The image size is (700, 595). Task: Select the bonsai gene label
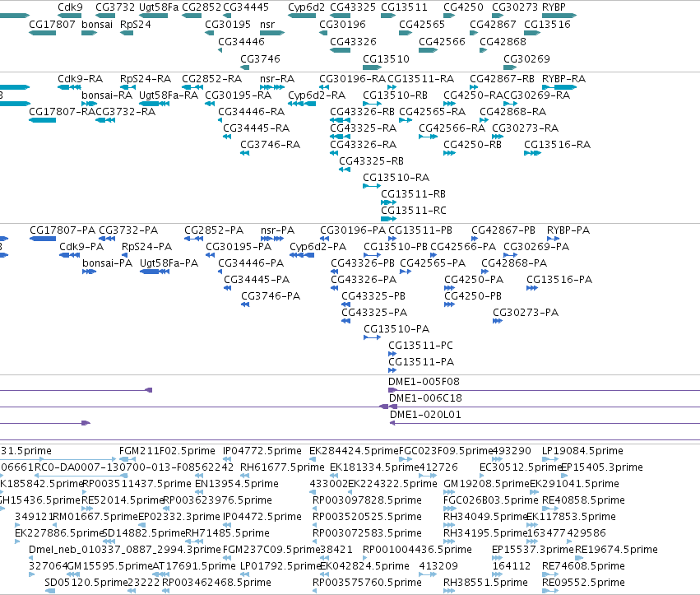[97, 25]
